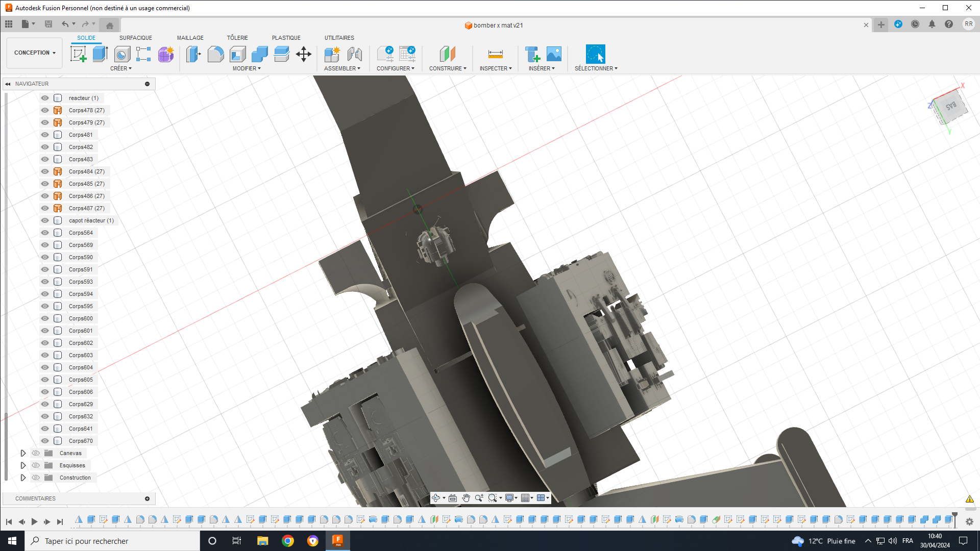Show the hidden Esquisses folder
Image resolution: width=980 pixels, height=551 pixels.
pyautogui.click(x=36, y=465)
